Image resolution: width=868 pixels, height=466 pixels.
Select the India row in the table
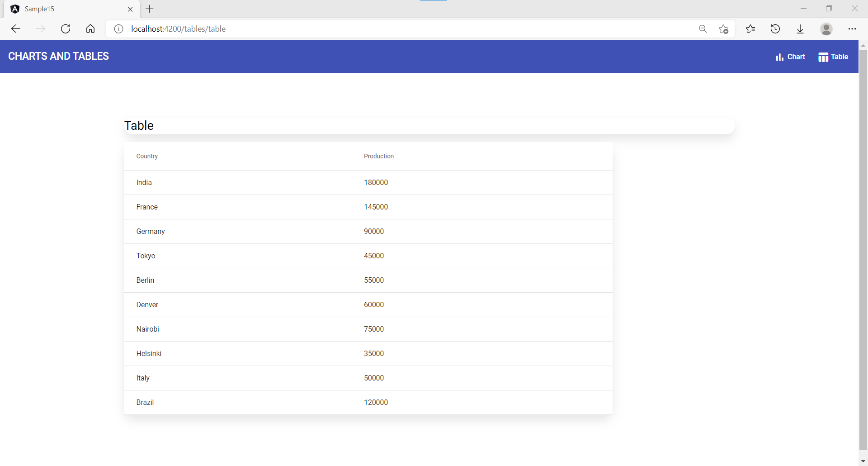point(271,182)
